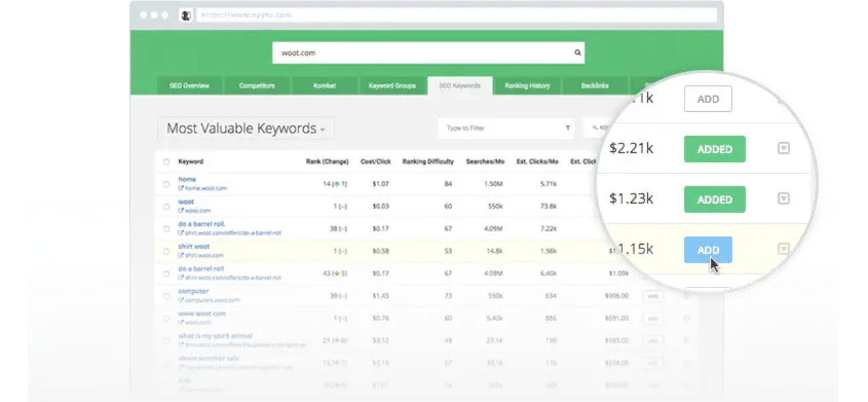The height and width of the screenshot is (402, 868).
Task: Open the Competitors tab
Action: point(257,86)
